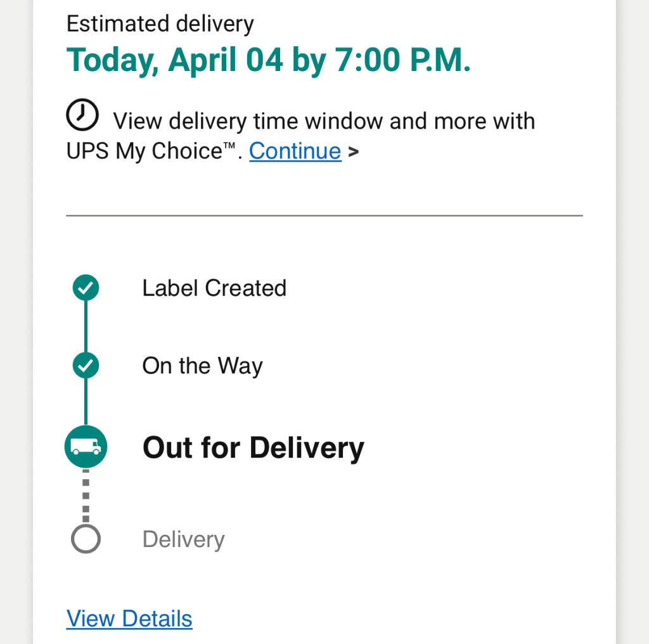Click the Label Created checkmark icon
Viewport: 649px width, 644px height.
(x=86, y=288)
